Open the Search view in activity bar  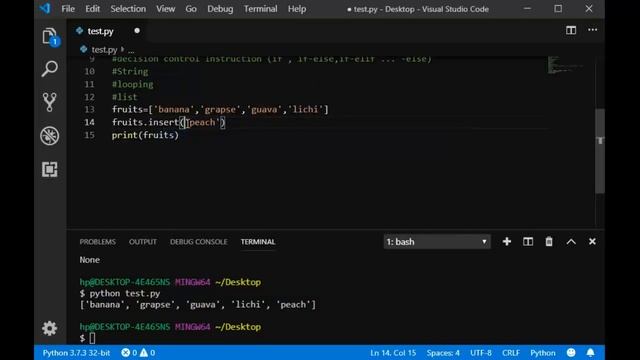(x=50, y=69)
